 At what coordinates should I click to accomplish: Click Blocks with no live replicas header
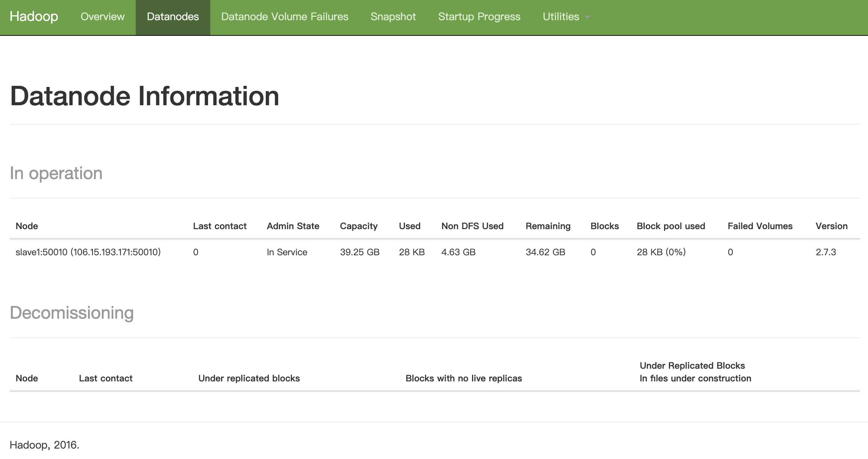pyautogui.click(x=463, y=378)
